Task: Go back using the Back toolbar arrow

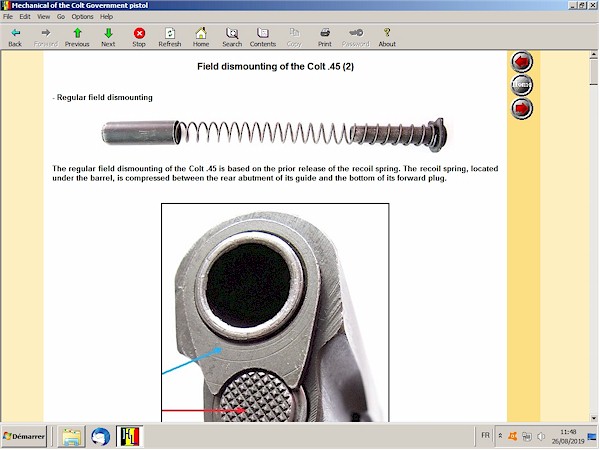Action: coord(15,37)
